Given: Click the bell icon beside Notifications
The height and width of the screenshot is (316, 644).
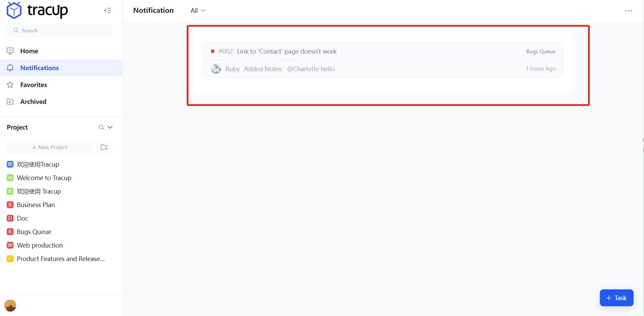Looking at the screenshot, I should 10,68.
